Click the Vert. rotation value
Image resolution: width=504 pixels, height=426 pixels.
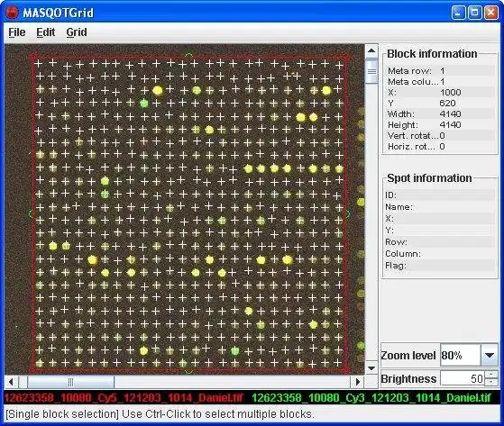pos(443,136)
